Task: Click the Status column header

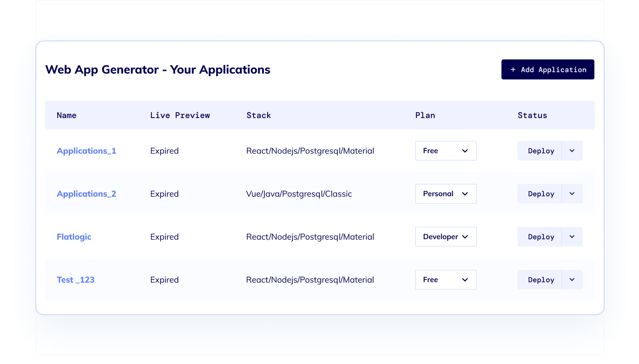Action: pyautogui.click(x=532, y=115)
